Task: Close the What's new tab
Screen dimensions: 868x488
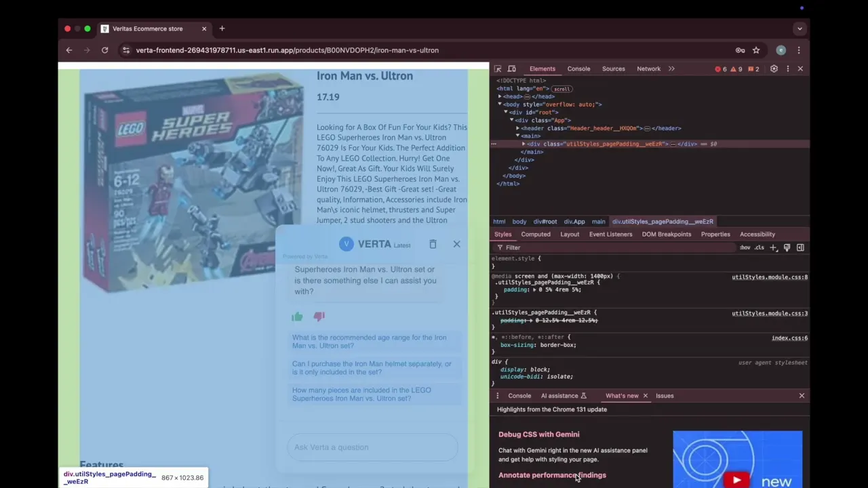Action: pos(645,396)
